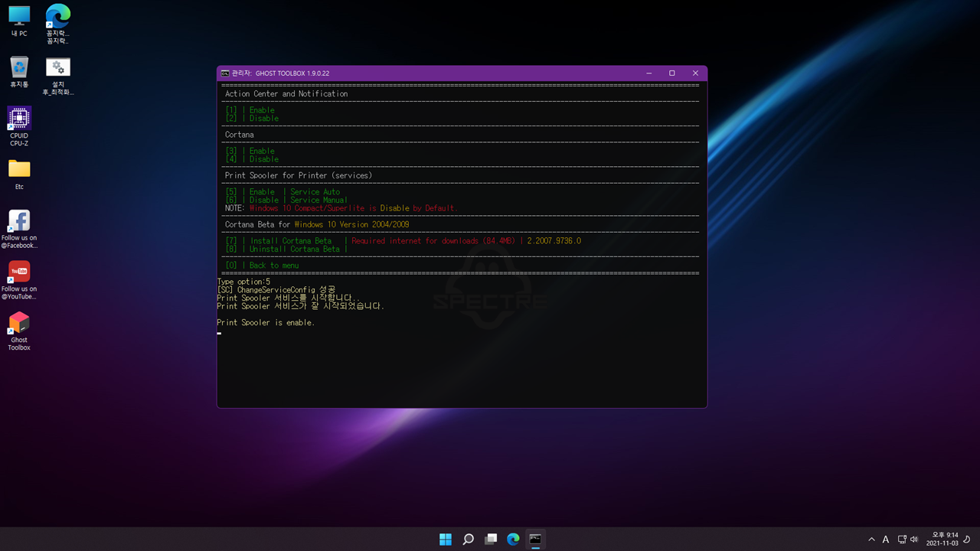Viewport: 980px width, 551px height.
Task: Click the '관리자: GHOST TOOLBOX 1.9.0.22' title text
Action: click(280, 73)
